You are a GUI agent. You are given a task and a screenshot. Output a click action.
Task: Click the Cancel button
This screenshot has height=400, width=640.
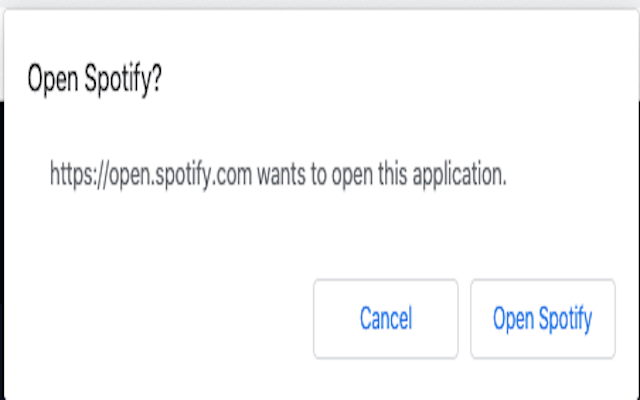tap(386, 319)
